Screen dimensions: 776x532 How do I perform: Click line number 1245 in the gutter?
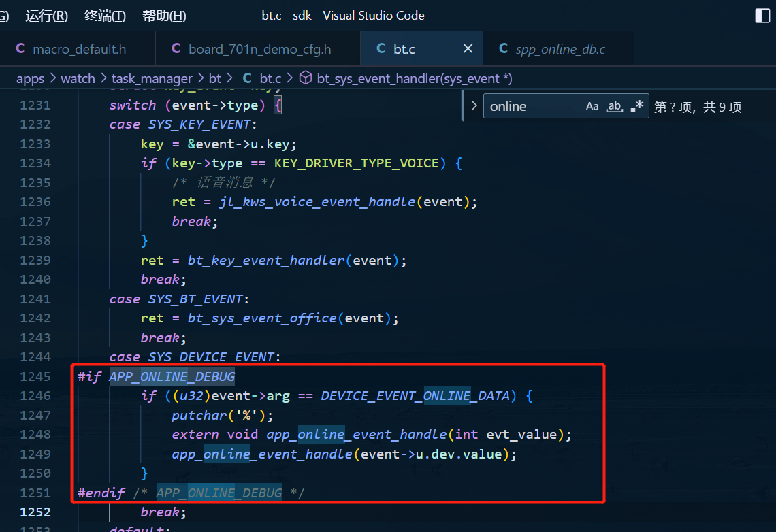35,376
